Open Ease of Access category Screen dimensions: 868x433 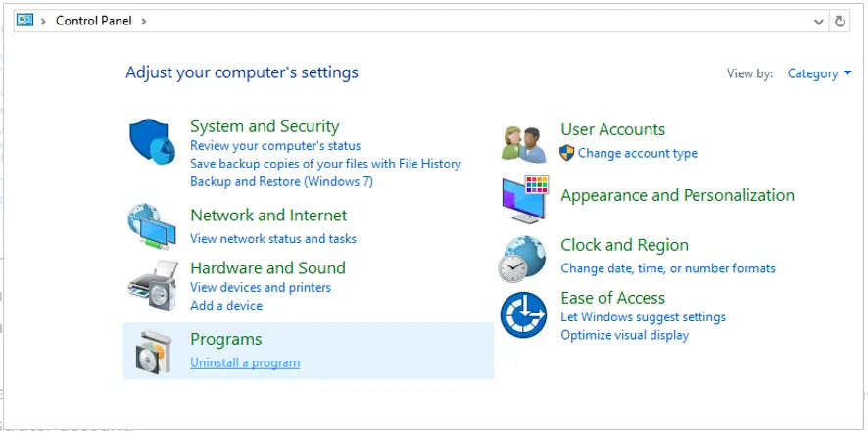click(x=613, y=298)
